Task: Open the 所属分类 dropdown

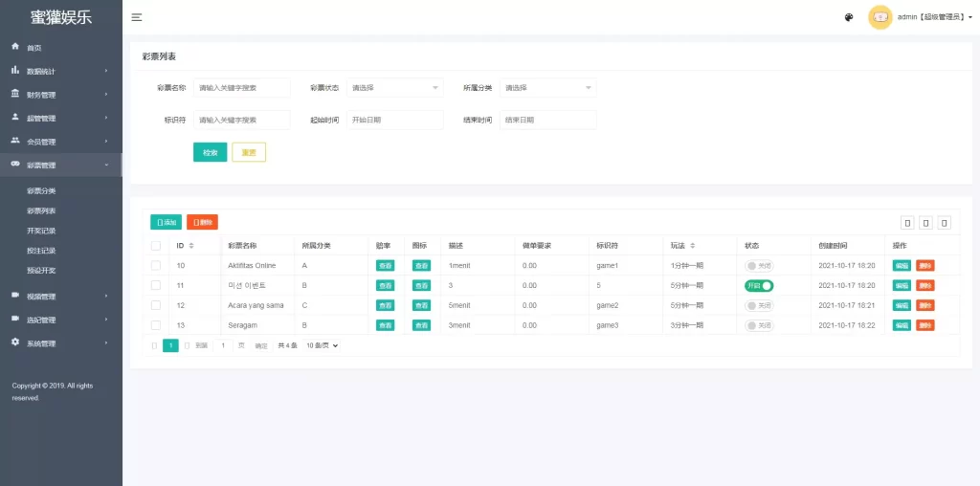Action: pyautogui.click(x=548, y=88)
